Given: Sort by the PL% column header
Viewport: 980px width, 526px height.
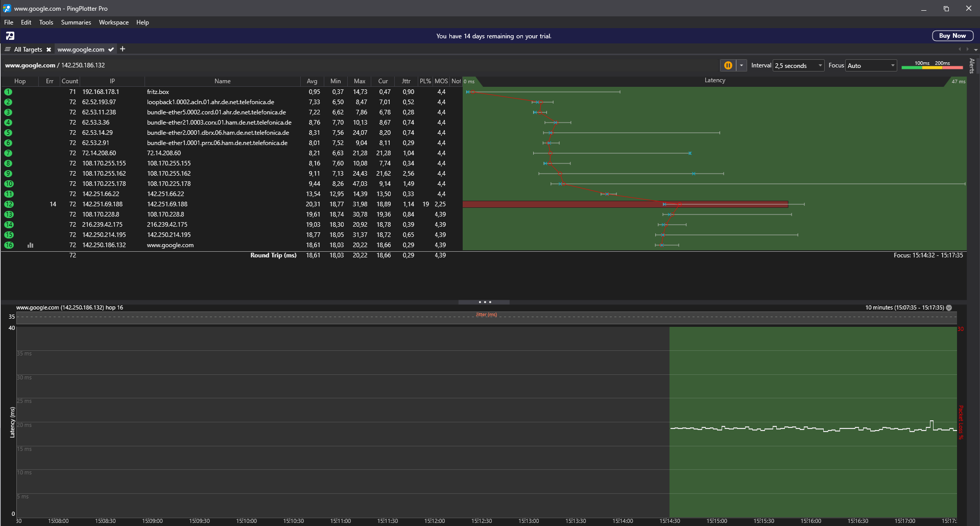Looking at the screenshot, I should [425, 81].
